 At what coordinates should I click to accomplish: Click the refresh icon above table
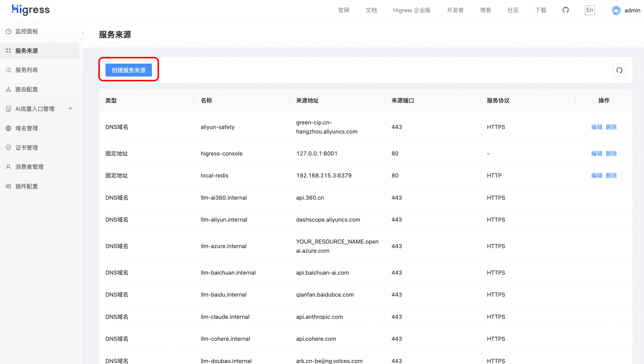point(619,70)
